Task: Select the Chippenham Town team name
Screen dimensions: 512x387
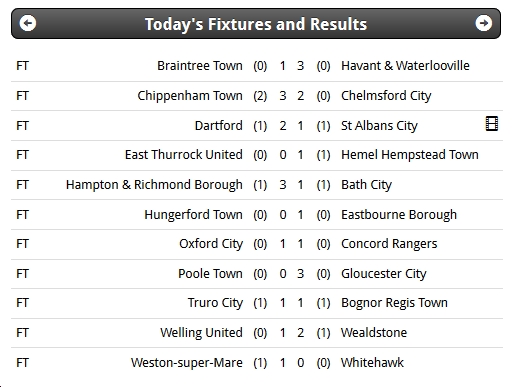Action: click(190, 96)
